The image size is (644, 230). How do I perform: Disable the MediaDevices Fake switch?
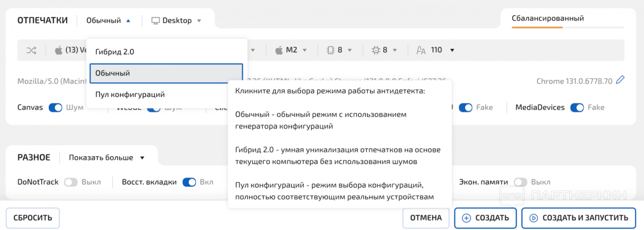coord(577,107)
